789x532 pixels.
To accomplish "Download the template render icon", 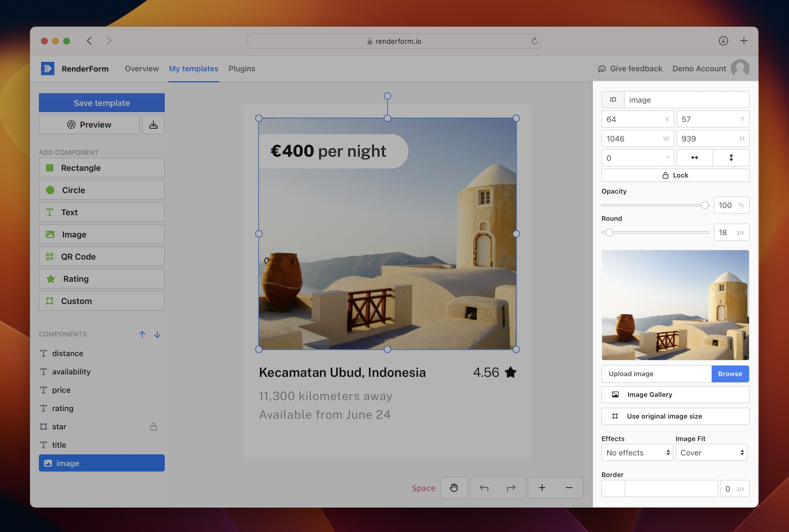I will click(x=153, y=125).
